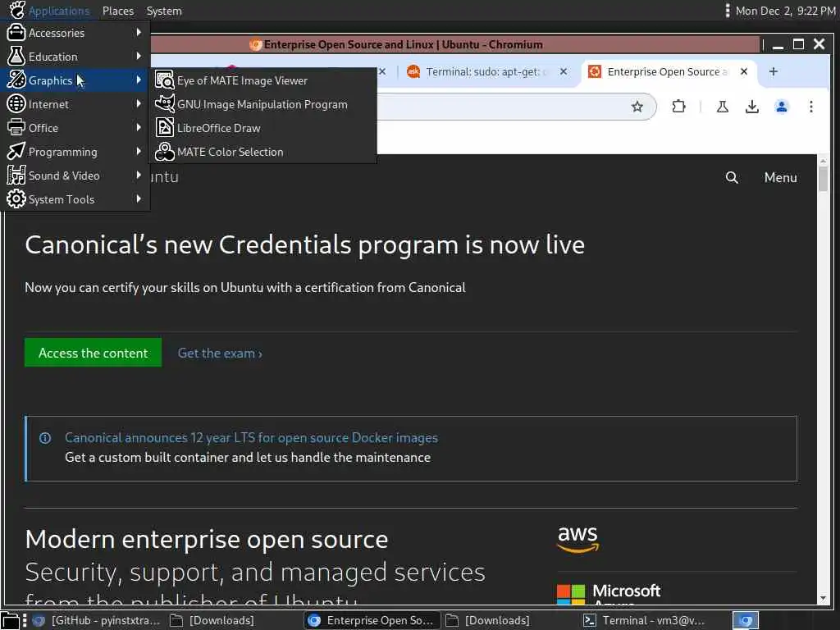Screen dimensions: 840x630
Task: Expand the Graphics submenu arrow
Action: pyautogui.click(x=139, y=80)
